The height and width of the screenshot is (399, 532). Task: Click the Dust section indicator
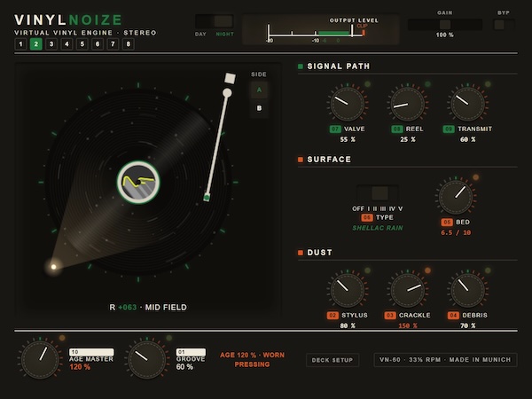click(x=301, y=253)
